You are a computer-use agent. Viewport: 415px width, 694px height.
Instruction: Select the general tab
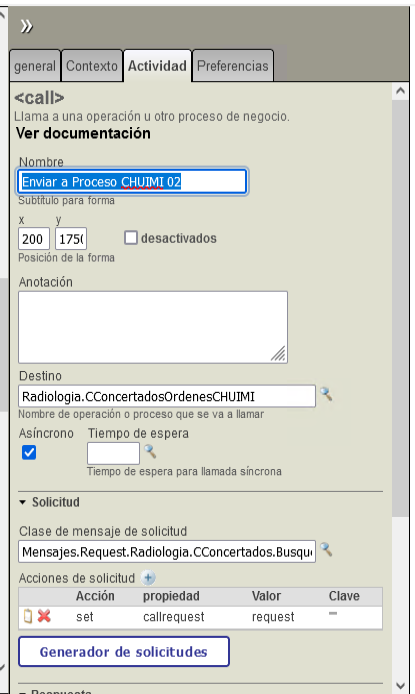tap(35, 66)
